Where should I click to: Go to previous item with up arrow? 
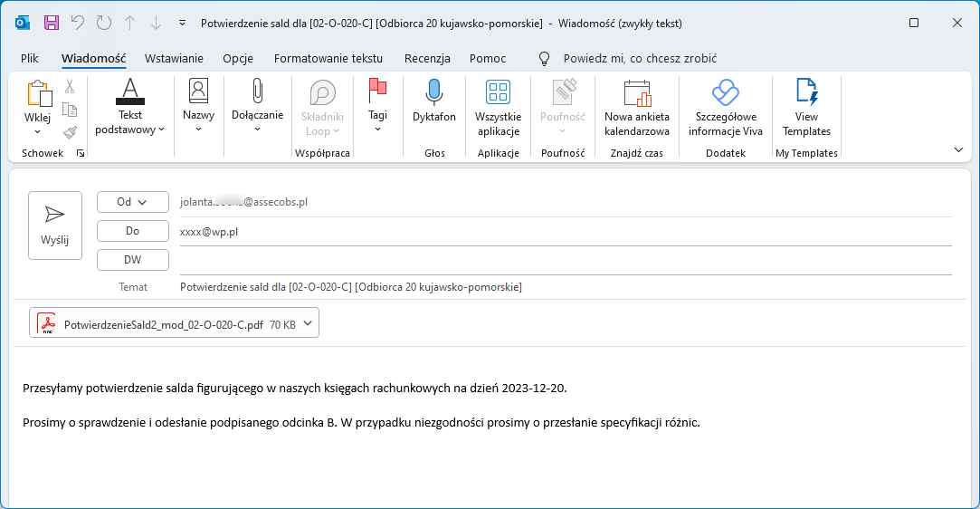130,24
